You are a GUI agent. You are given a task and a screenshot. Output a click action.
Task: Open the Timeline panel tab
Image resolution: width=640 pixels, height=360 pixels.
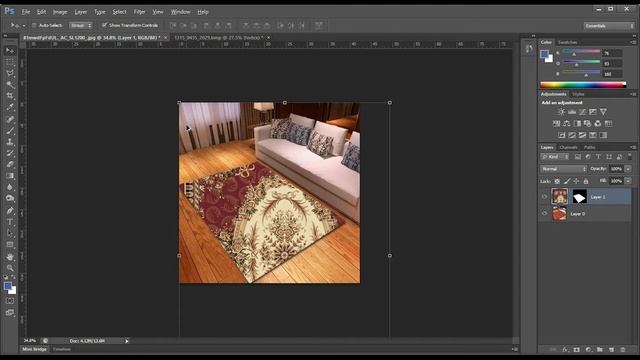[62, 349]
